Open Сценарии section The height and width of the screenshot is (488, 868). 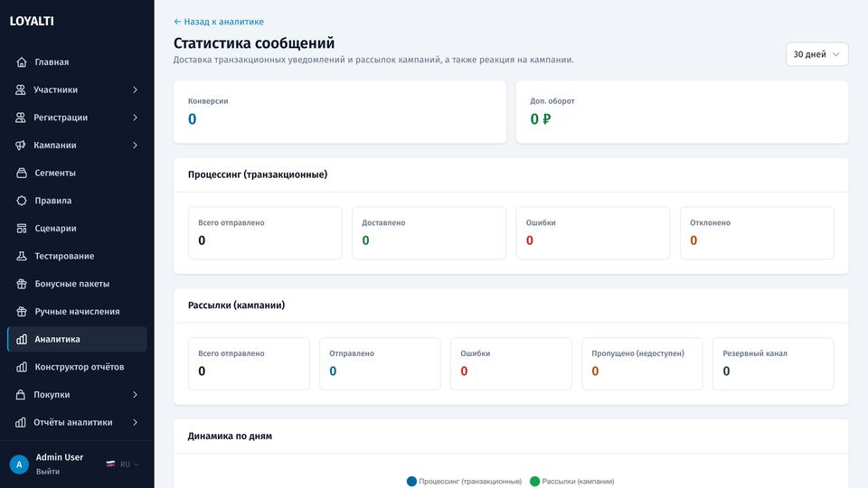[x=77, y=228]
